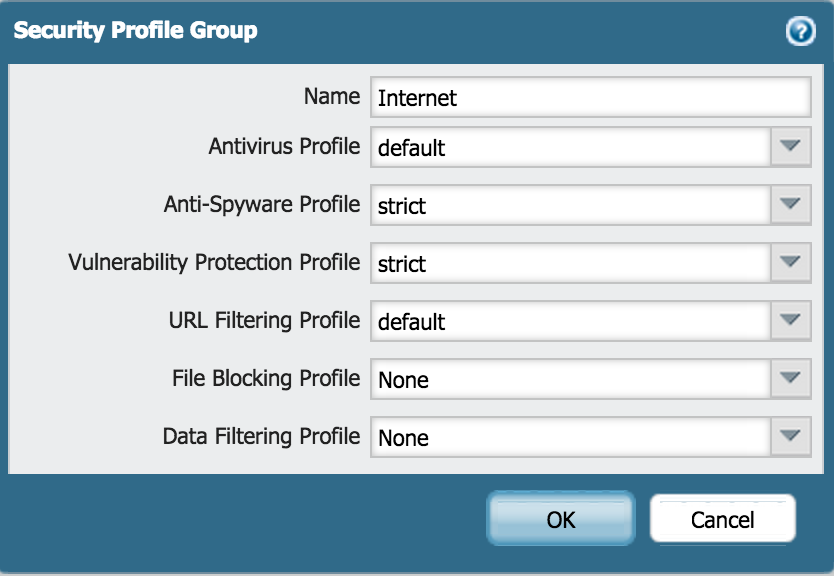Viewport: 834px width, 576px height.
Task: Dismiss the dialog with Cancel
Action: click(722, 519)
